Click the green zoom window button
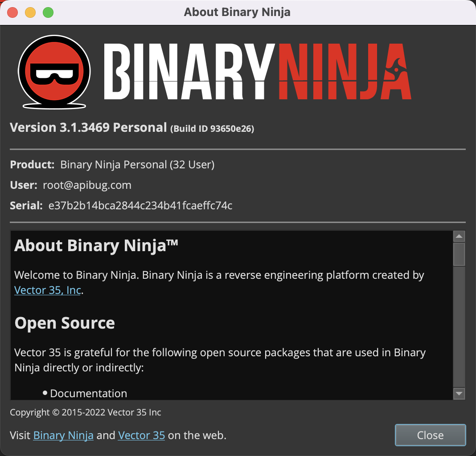The image size is (476, 456). [x=48, y=12]
